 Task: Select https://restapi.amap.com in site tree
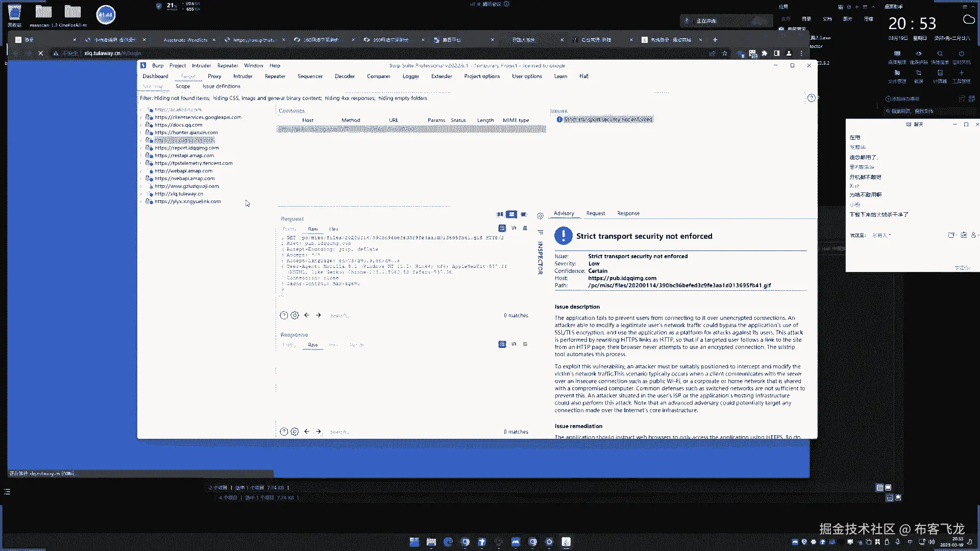click(184, 156)
